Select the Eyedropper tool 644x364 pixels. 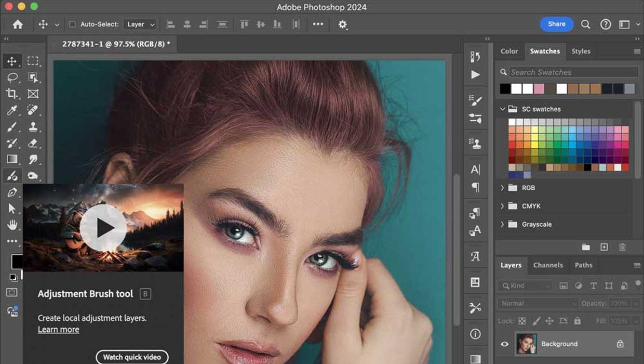point(12,110)
